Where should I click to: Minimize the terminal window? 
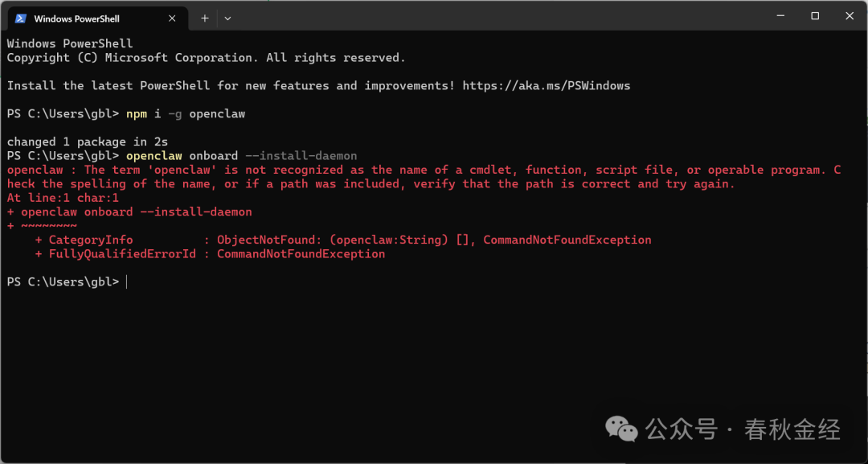(780, 16)
